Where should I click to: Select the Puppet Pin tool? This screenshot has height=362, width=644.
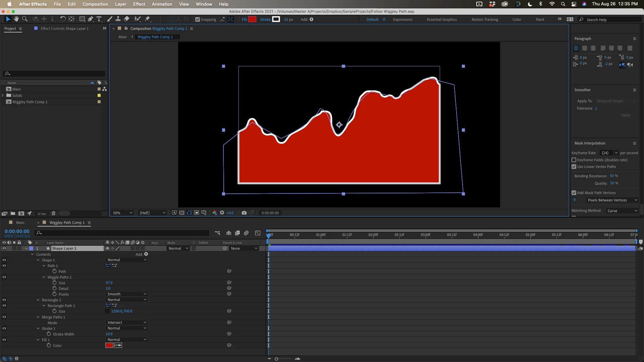coord(147,19)
